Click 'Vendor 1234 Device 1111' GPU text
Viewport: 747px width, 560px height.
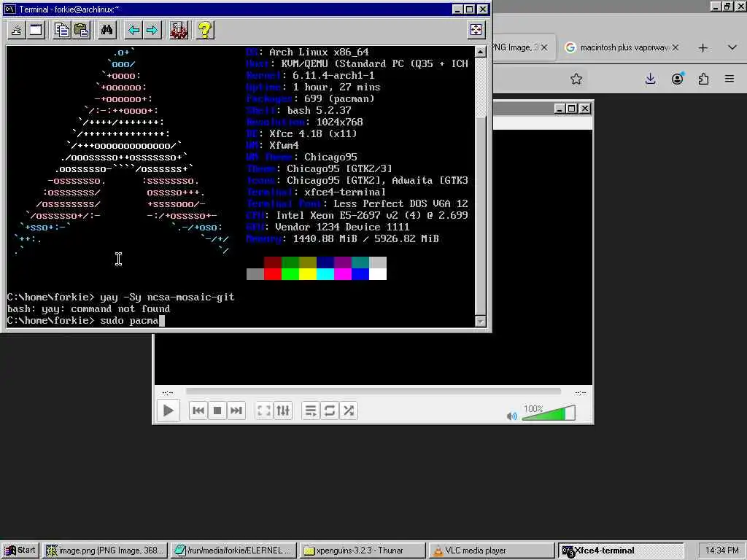342,227
